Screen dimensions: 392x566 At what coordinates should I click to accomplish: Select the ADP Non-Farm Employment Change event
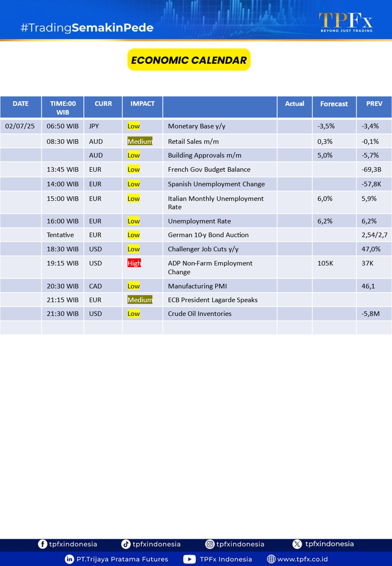coord(210,267)
